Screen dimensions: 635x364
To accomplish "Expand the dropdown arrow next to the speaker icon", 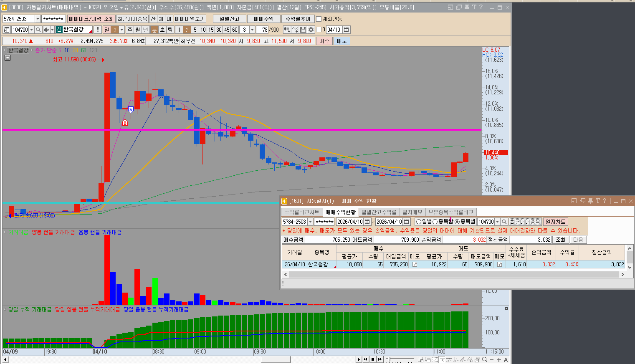I will pyautogui.click(x=52, y=30).
